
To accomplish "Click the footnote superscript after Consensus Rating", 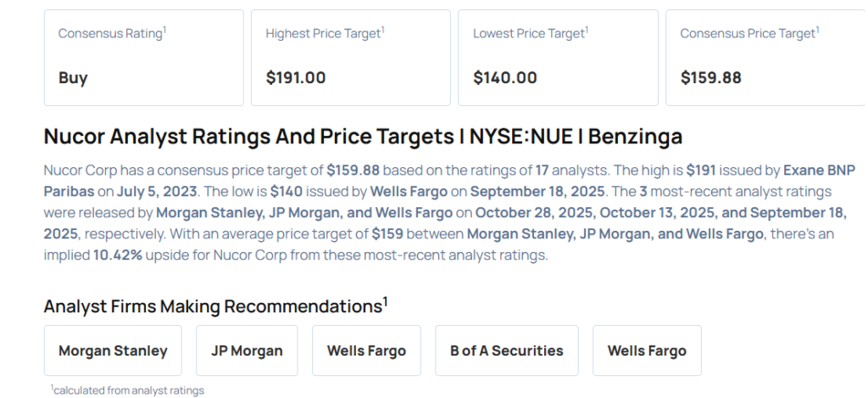I will [x=164, y=29].
